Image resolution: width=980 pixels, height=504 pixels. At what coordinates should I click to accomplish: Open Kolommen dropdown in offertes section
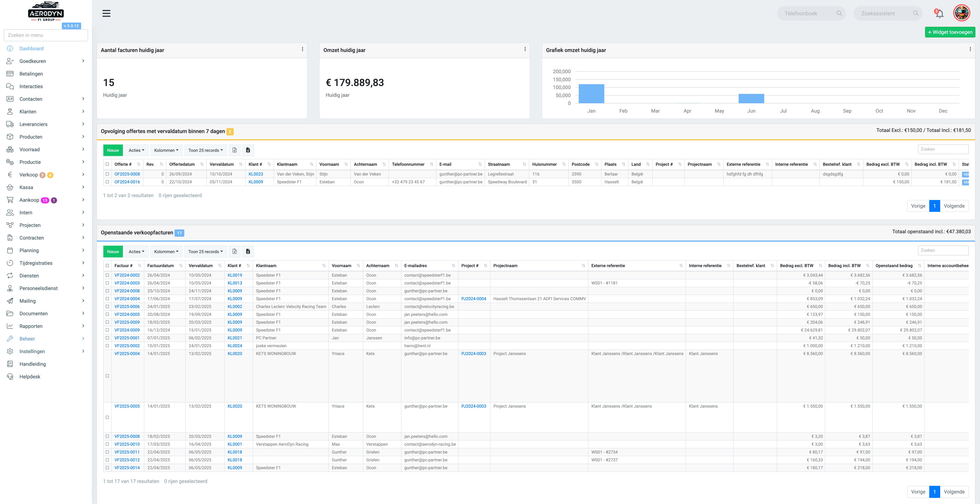[x=166, y=150]
